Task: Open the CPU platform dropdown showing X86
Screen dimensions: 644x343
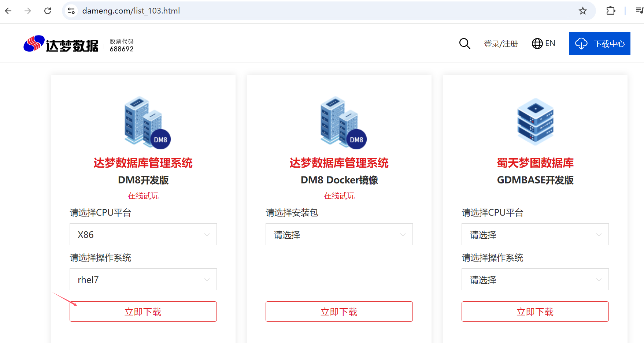Action: coord(143,234)
